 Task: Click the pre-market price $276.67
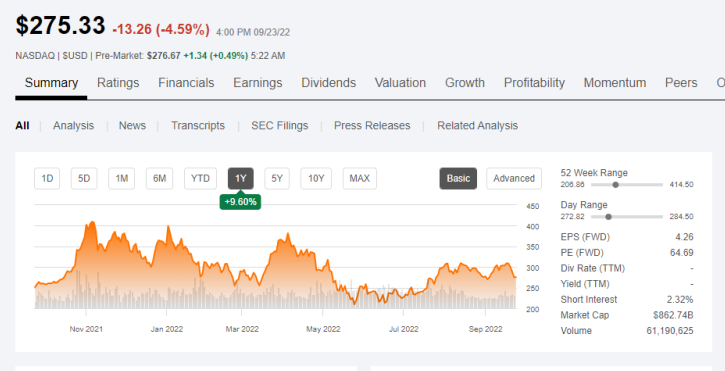point(164,56)
